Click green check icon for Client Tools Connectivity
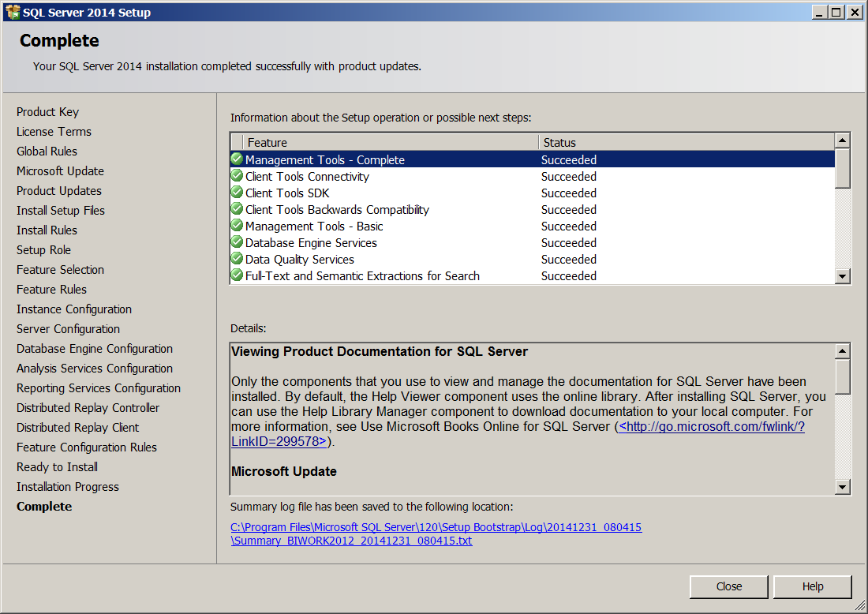Screen dimensions: 868x614 pyautogui.click(x=237, y=176)
